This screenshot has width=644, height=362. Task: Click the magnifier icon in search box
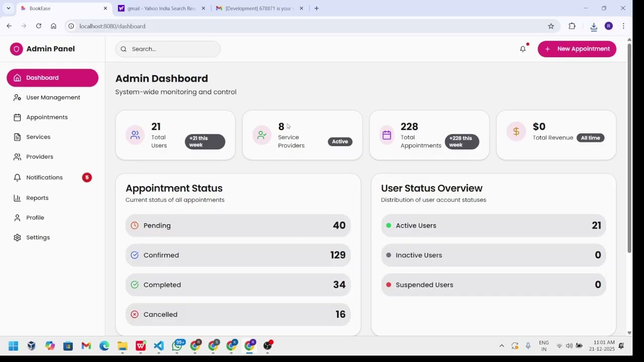coord(123,49)
